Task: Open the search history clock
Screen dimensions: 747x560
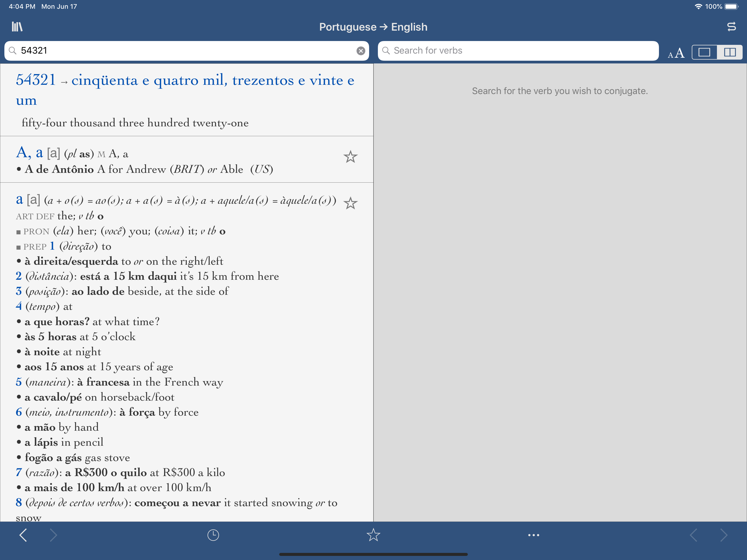Action: (x=213, y=535)
